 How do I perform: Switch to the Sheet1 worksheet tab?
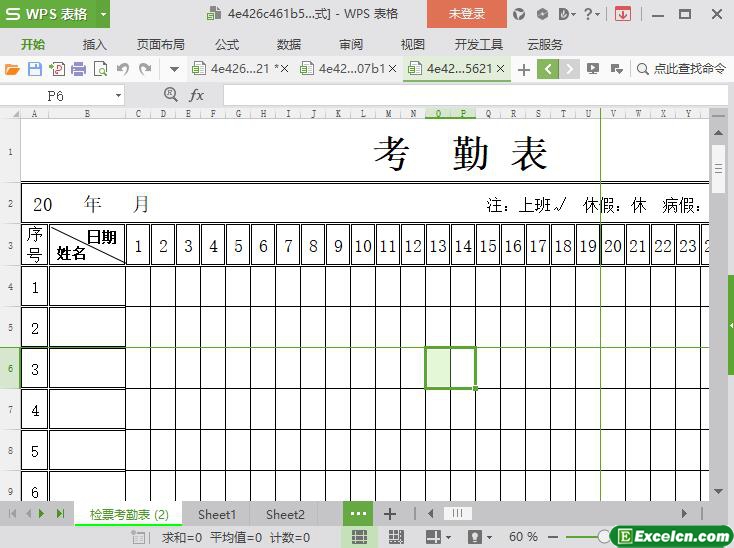click(x=217, y=514)
